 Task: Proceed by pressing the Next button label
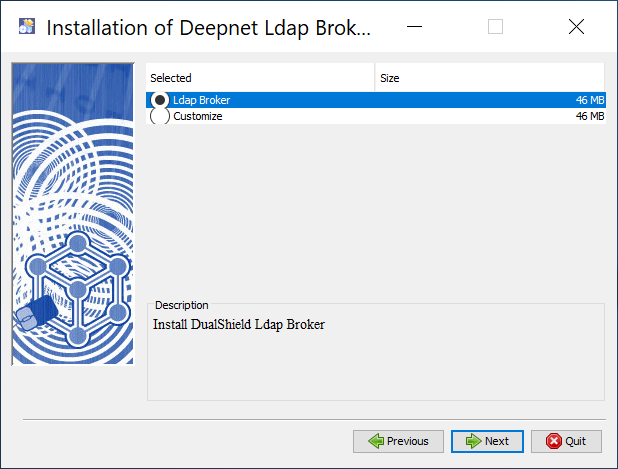pyautogui.click(x=497, y=441)
